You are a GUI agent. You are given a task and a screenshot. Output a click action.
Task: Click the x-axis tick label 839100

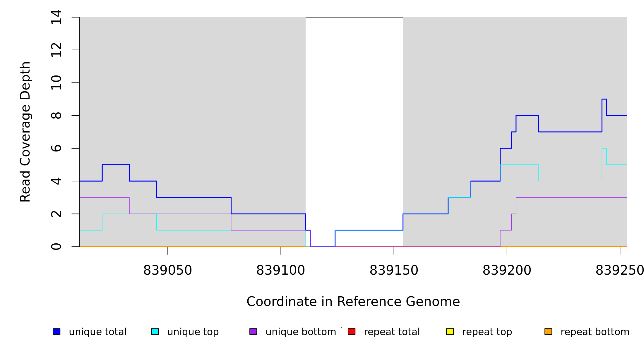point(280,270)
